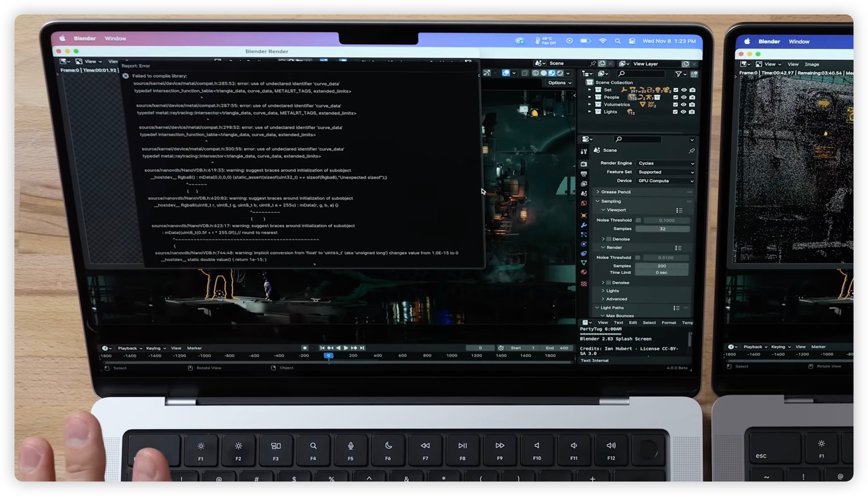The width and height of the screenshot is (868, 496).
Task: Open the Texture properties tab
Action: [584, 284]
